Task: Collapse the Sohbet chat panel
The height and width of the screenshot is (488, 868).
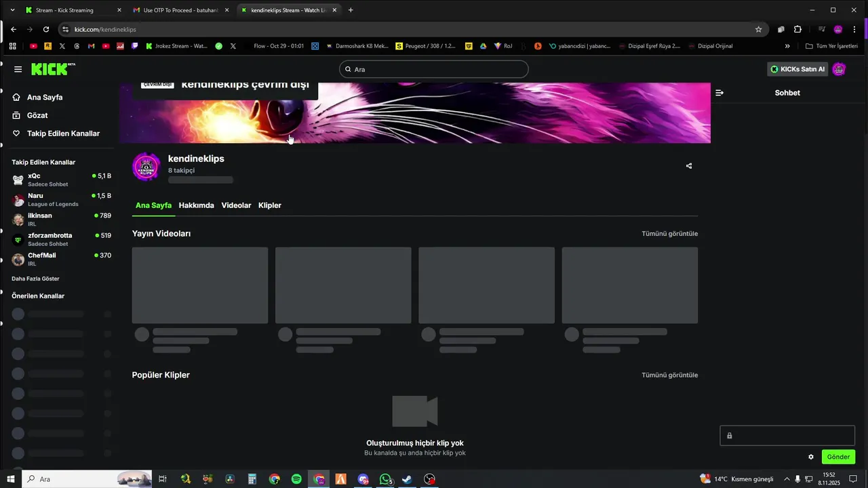Action: coord(719,93)
